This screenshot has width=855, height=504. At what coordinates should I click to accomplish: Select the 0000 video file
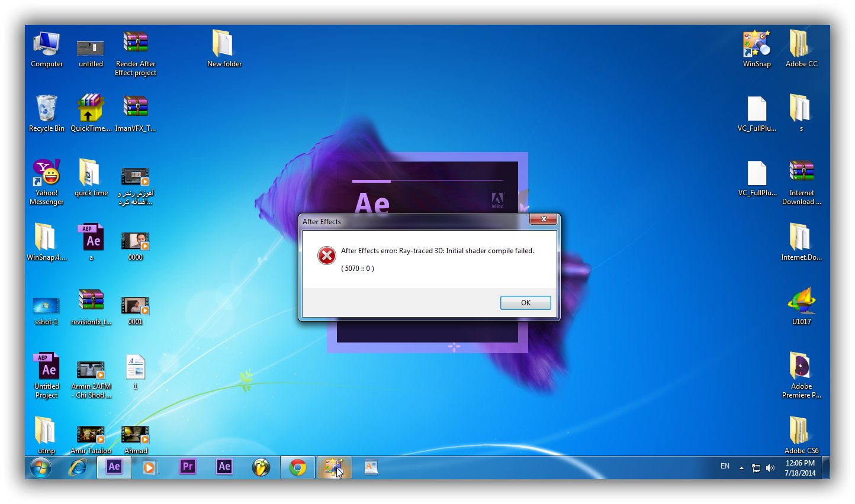(136, 245)
